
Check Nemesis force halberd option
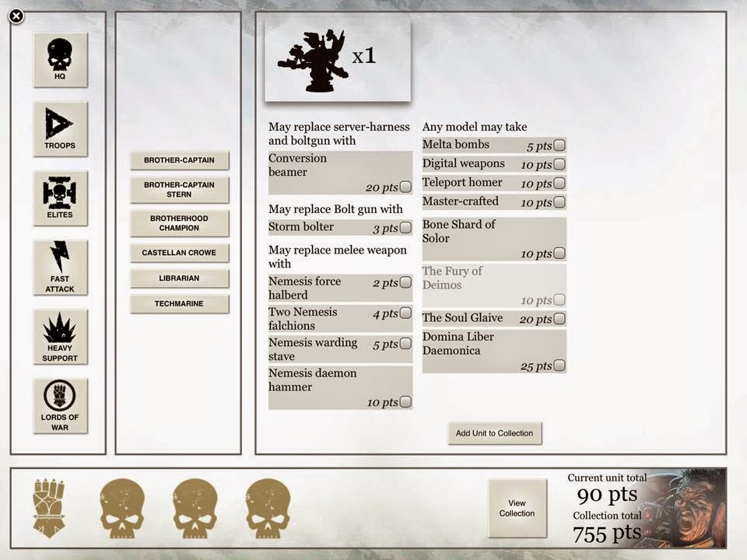pyautogui.click(x=405, y=282)
